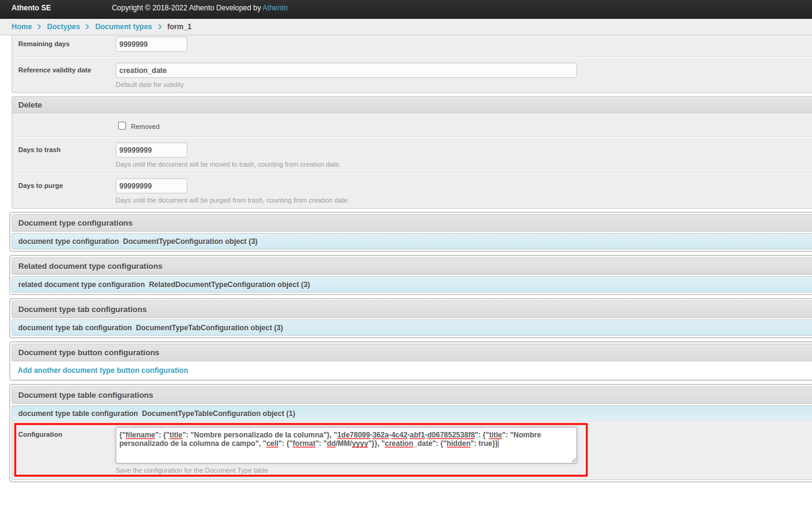Click the Reference validity date field
Screen dimensions: 812x511
point(346,71)
